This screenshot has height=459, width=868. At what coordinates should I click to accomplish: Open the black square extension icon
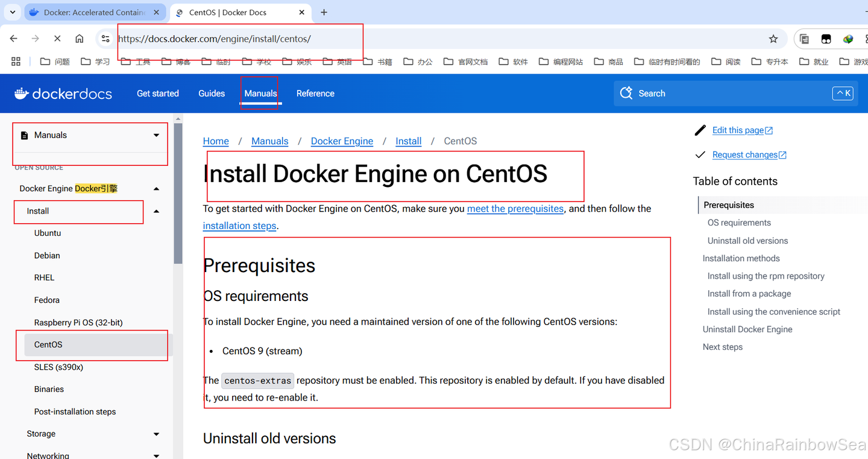click(825, 38)
